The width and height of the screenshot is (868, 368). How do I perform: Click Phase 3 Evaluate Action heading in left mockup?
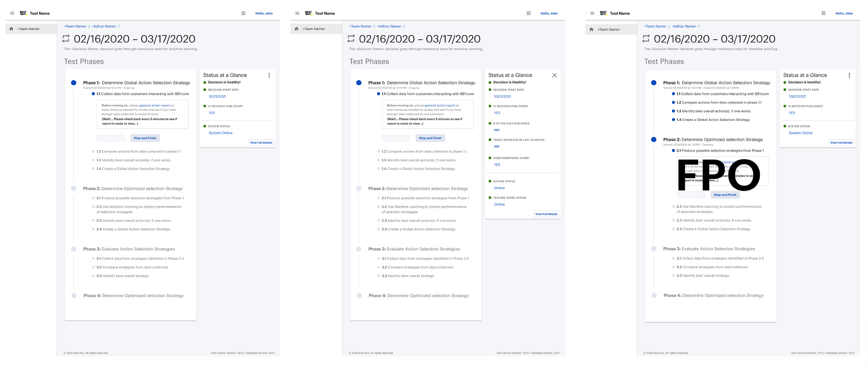pyautogui.click(x=129, y=249)
